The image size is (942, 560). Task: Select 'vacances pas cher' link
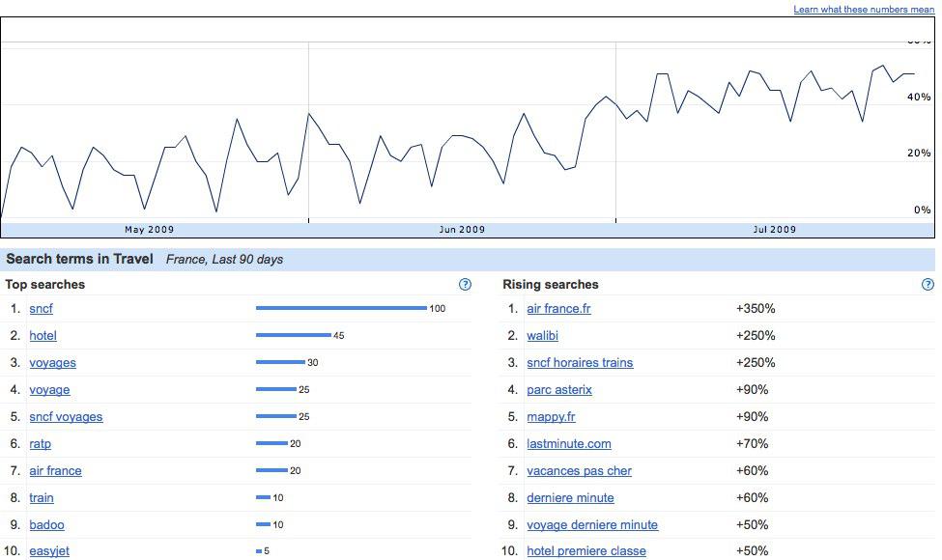(x=579, y=470)
